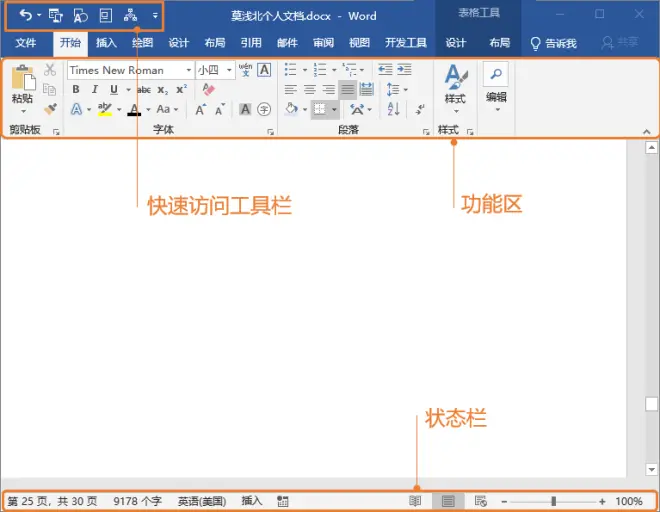Screen dimensions: 660x512
Task: Toggle Underline formatting
Action: tap(114, 89)
